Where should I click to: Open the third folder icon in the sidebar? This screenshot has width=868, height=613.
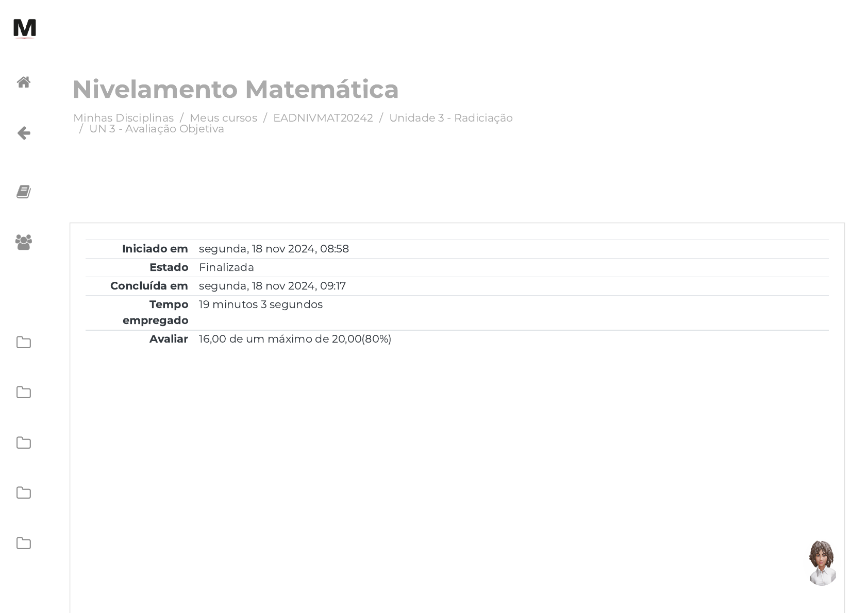(24, 443)
